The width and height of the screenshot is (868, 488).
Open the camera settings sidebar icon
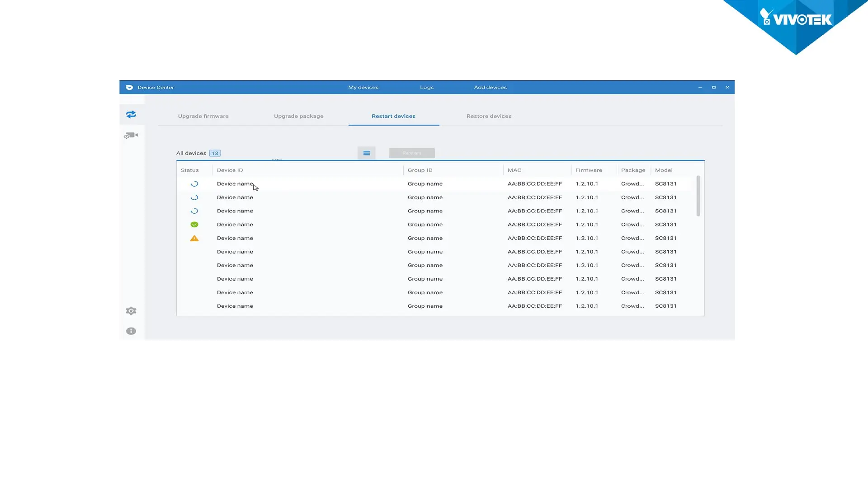point(131,136)
